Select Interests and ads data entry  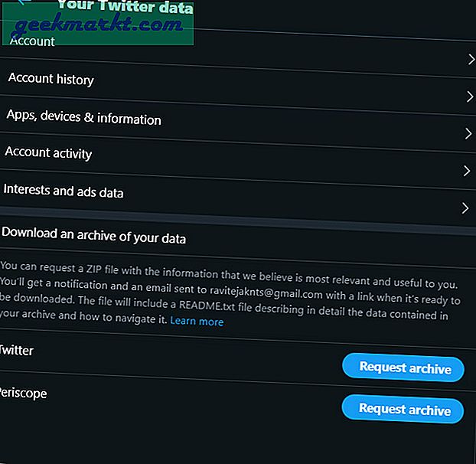click(64, 191)
